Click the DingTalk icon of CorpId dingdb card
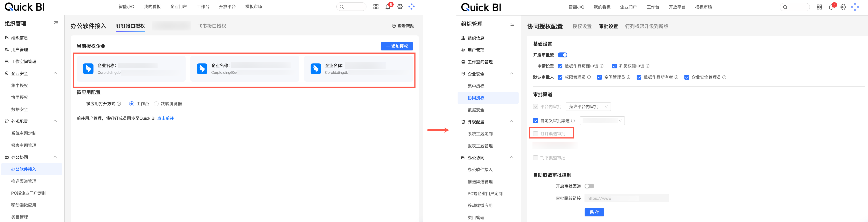 coord(316,69)
